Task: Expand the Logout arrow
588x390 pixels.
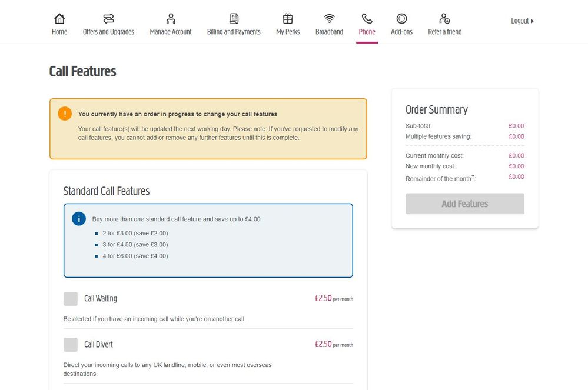Action: [x=533, y=21]
